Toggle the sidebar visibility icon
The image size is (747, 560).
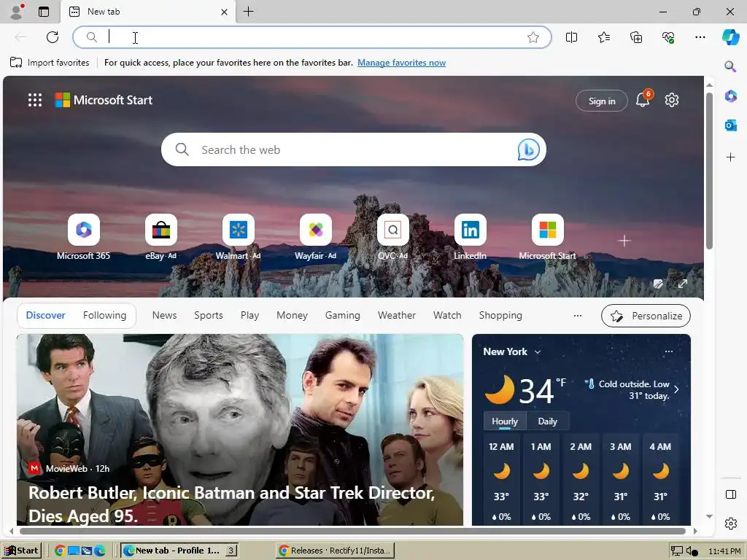[730, 494]
